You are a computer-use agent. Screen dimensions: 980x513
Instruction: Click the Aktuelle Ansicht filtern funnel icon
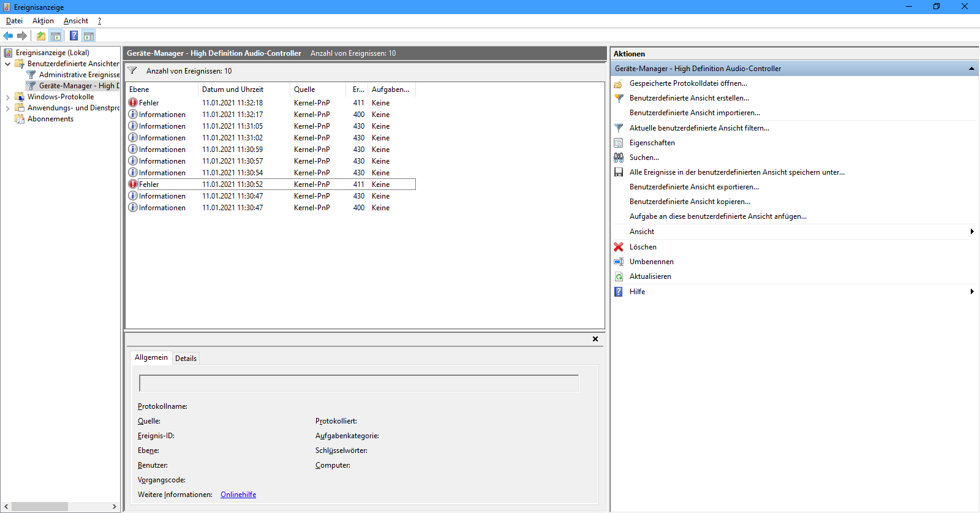tap(619, 128)
